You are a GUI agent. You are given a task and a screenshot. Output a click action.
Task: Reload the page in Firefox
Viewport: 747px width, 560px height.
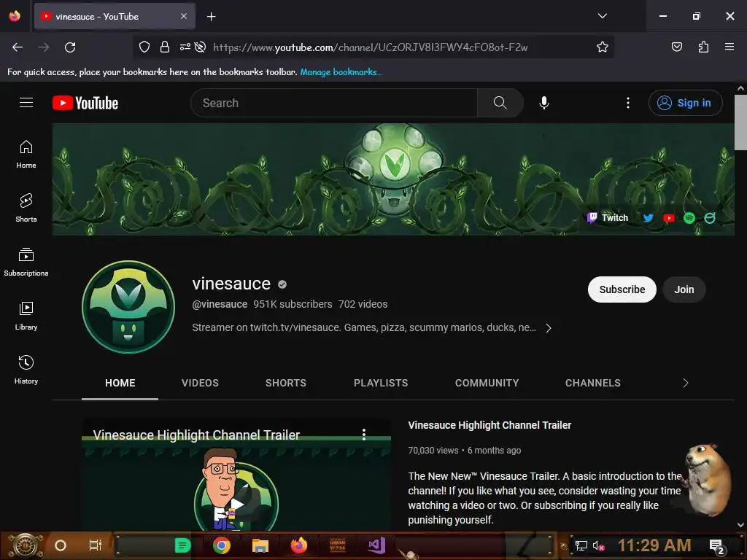(x=70, y=47)
